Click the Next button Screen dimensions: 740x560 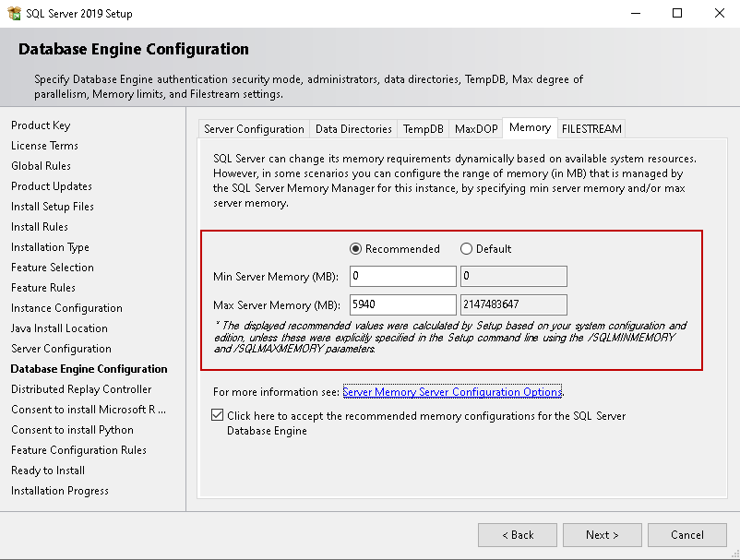point(603,535)
